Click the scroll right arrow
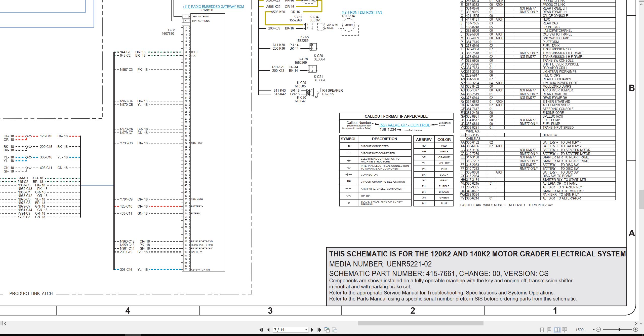This screenshot has height=336, width=644. pos(636,323)
